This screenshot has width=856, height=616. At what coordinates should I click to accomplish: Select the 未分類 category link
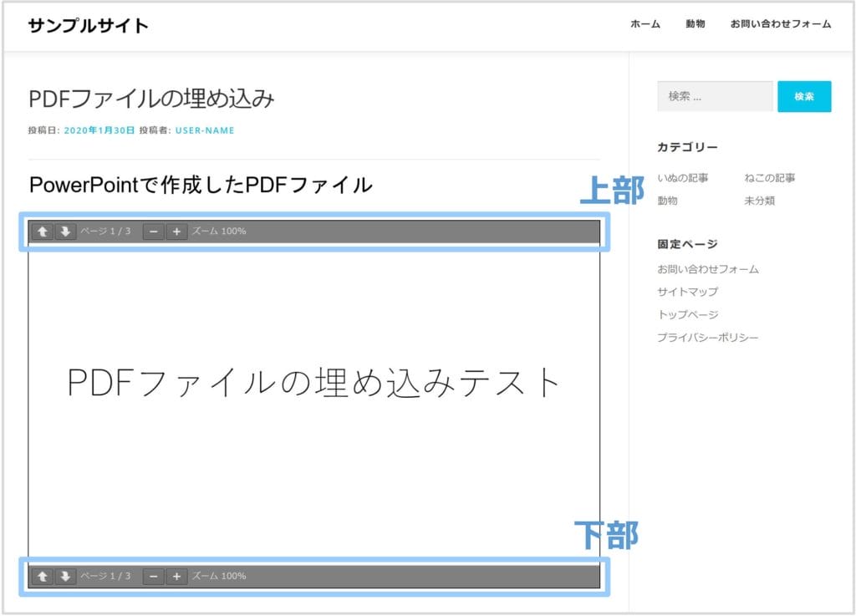click(x=759, y=201)
